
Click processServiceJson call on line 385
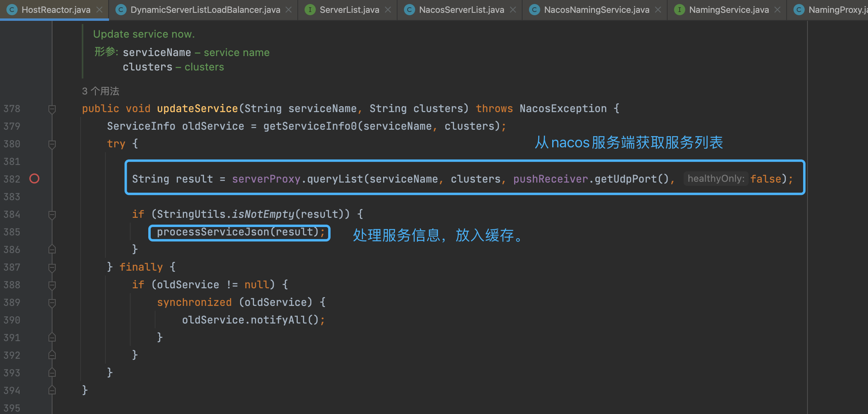[213, 232]
